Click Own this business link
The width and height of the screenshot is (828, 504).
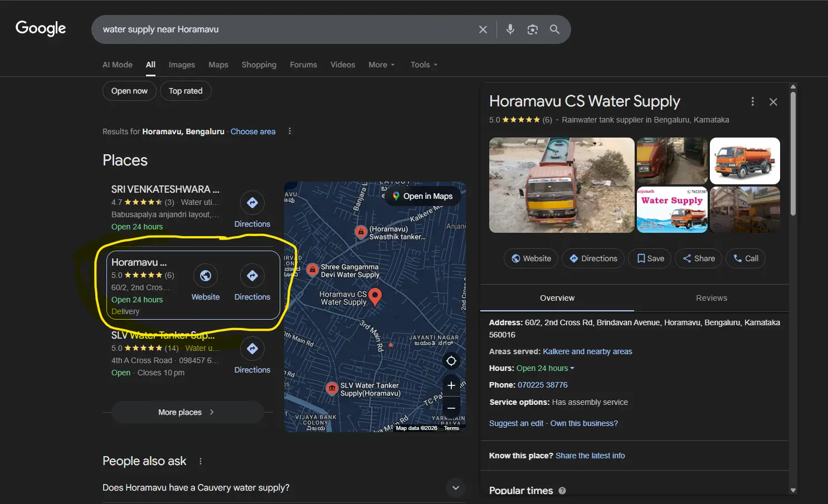coord(584,423)
